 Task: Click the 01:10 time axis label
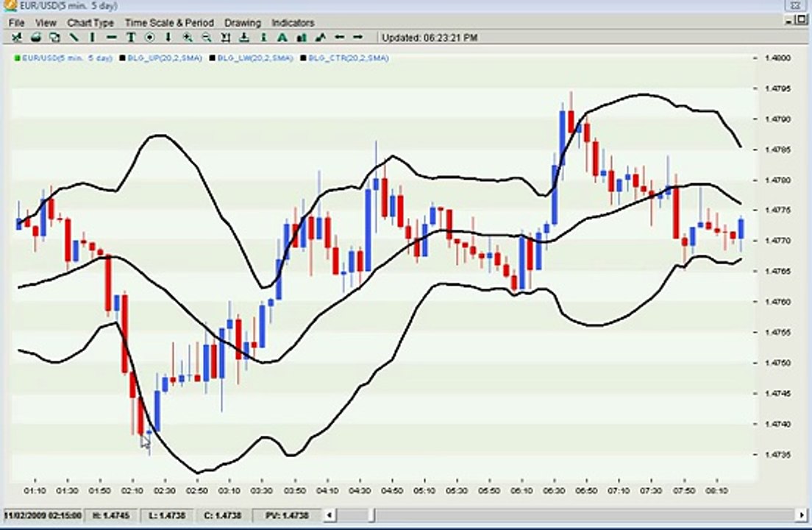[x=35, y=491]
